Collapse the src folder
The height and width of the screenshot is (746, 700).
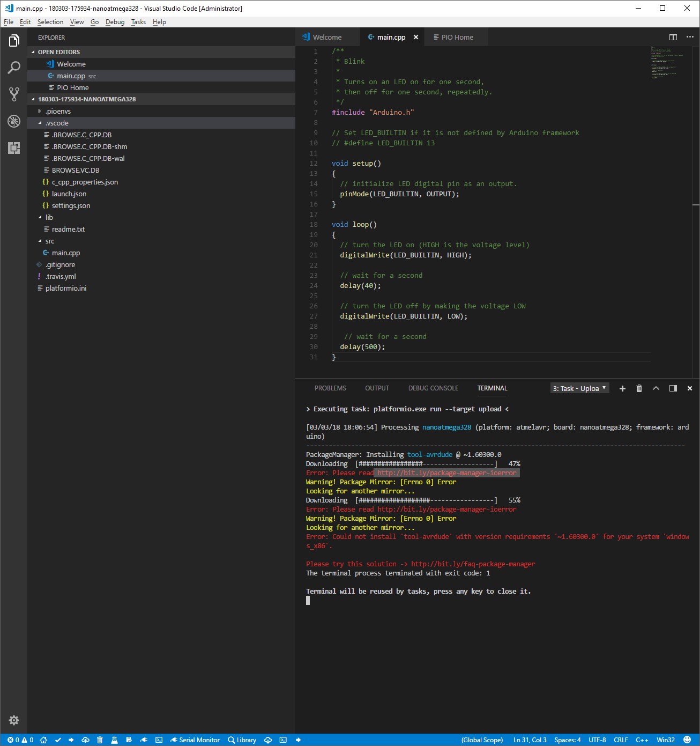click(x=161, y=241)
